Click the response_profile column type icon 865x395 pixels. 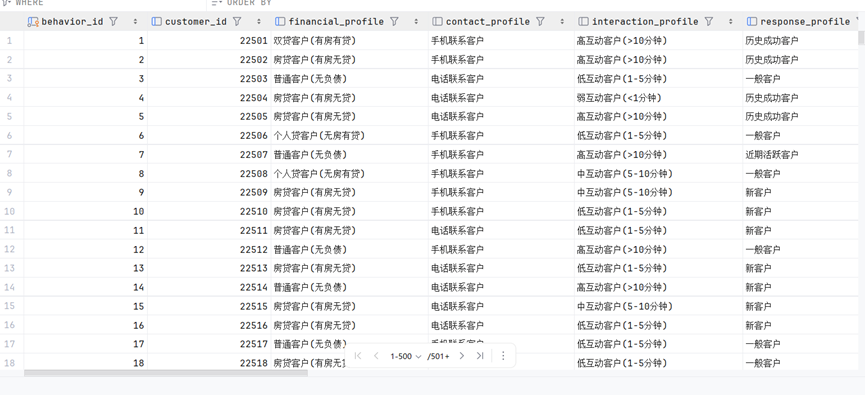pos(752,22)
